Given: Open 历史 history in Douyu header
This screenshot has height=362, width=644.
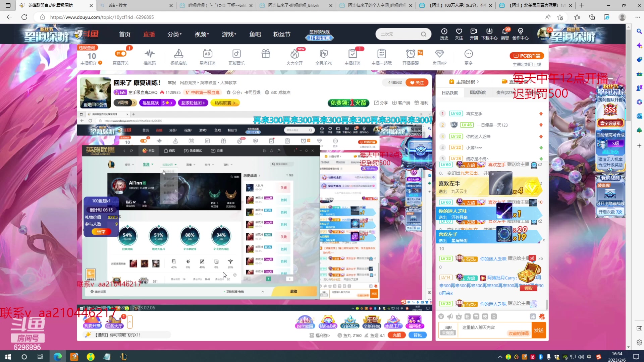Looking at the screenshot, I should point(444,34).
